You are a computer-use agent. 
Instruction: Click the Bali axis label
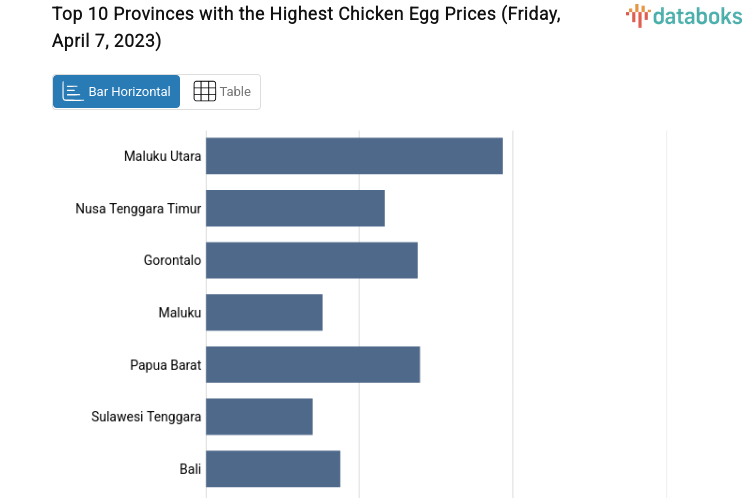pyautogui.click(x=190, y=469)
